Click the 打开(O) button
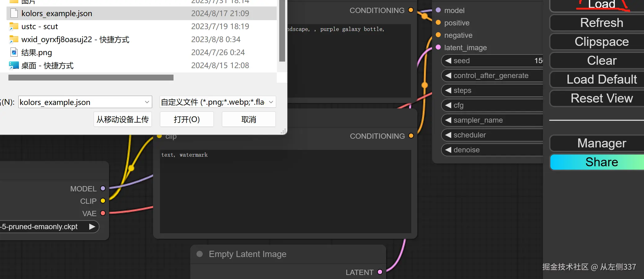The height and width of the screenshot is (279, 644). 187,120
